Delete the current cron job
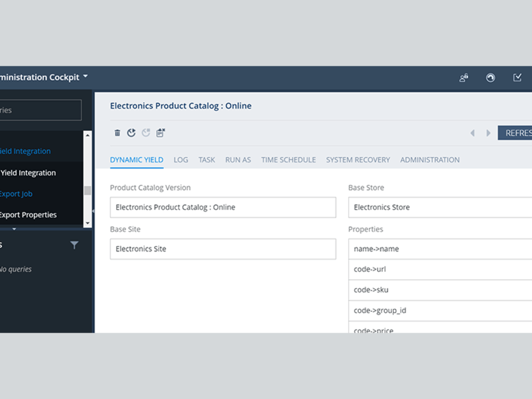The height and width of the screenshot is (399, 532). point(117,133)
